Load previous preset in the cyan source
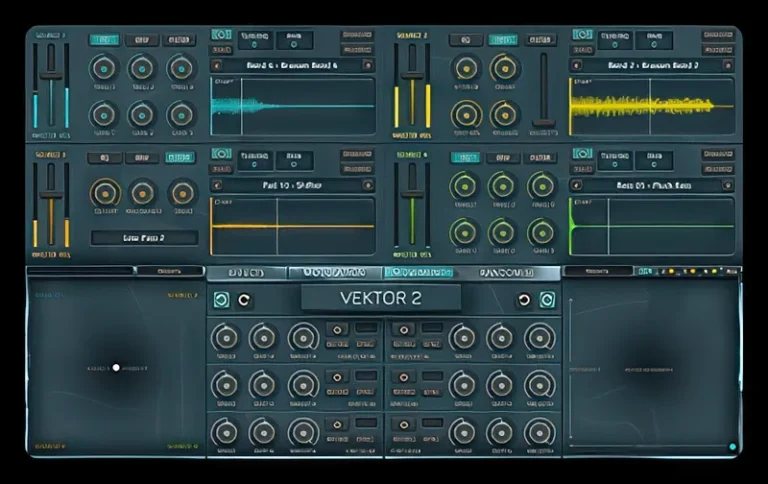Image resolution: width=768 pixels, height=484 pixels. (x=217, y=65)
